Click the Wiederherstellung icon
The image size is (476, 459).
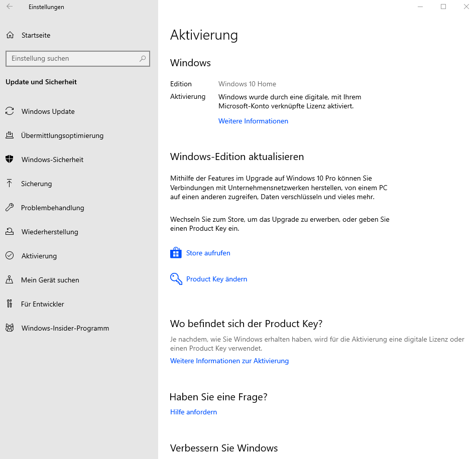[10, 232]
